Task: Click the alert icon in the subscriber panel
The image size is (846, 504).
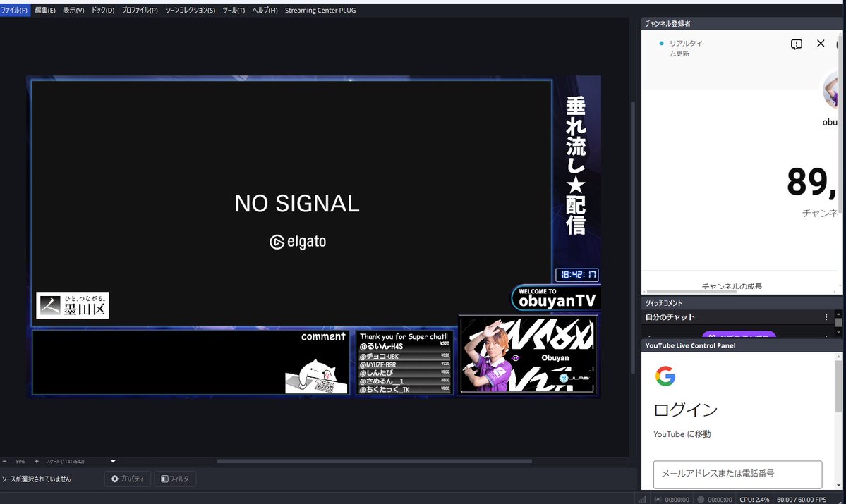Action: [x=796, y=44]
